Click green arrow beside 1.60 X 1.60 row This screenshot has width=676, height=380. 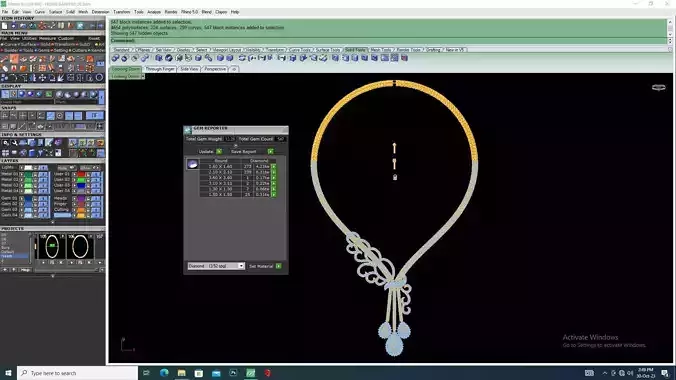(x=273, y=166)
